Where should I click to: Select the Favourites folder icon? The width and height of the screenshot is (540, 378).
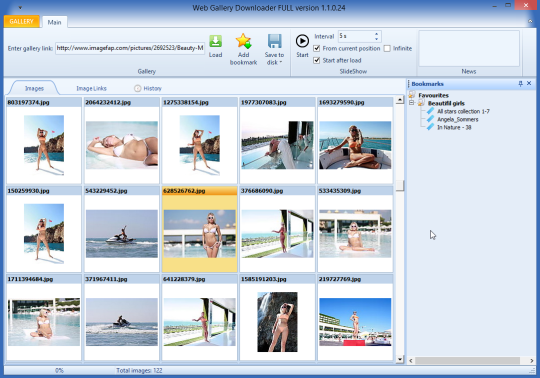412,95
